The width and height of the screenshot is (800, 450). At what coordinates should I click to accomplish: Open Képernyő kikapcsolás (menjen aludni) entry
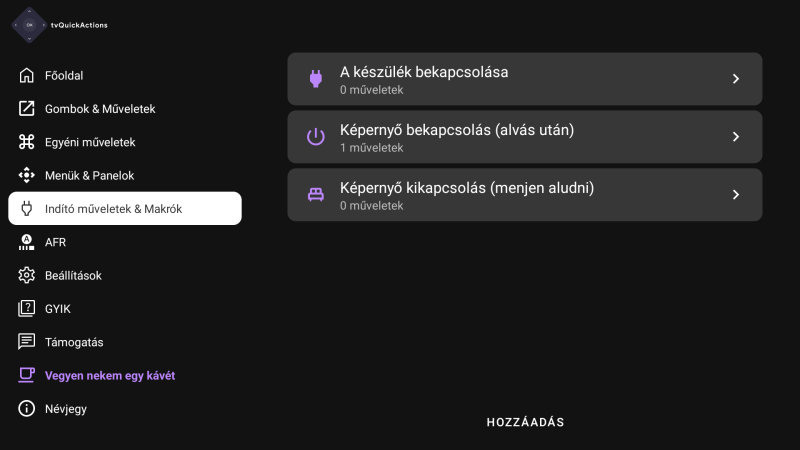click(525, 195)
